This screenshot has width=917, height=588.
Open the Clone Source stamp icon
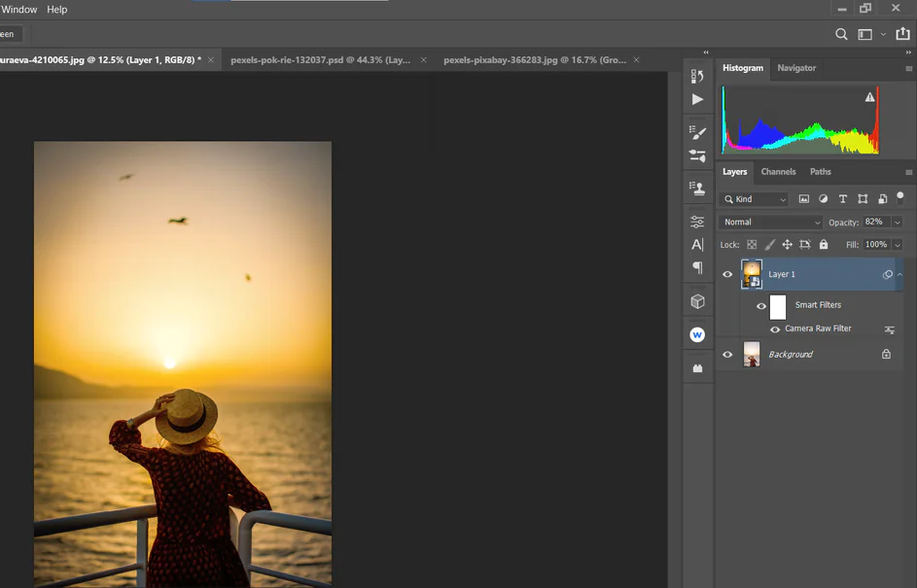[697, 189]
